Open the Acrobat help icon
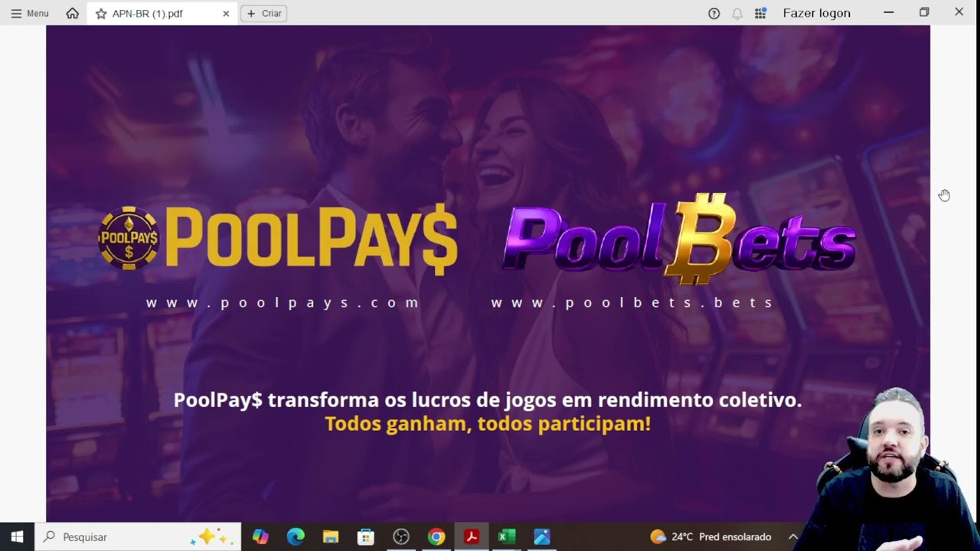 (x=714, y=13)
